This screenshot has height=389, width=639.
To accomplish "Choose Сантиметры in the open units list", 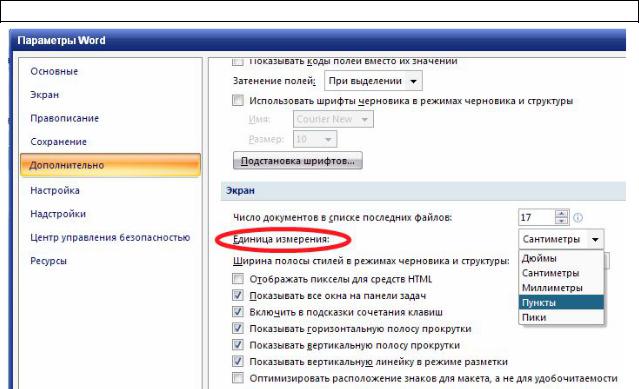I will coord(561,273).
